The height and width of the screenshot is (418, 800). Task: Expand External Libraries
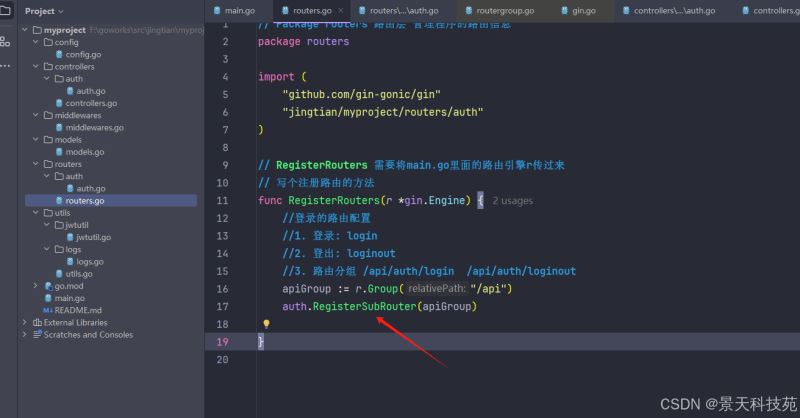[24, 323]
